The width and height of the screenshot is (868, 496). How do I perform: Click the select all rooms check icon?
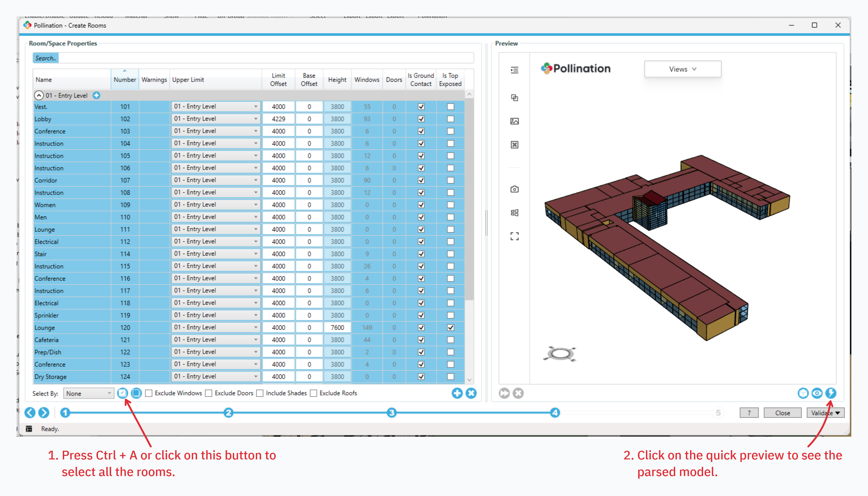pos(122,393)
